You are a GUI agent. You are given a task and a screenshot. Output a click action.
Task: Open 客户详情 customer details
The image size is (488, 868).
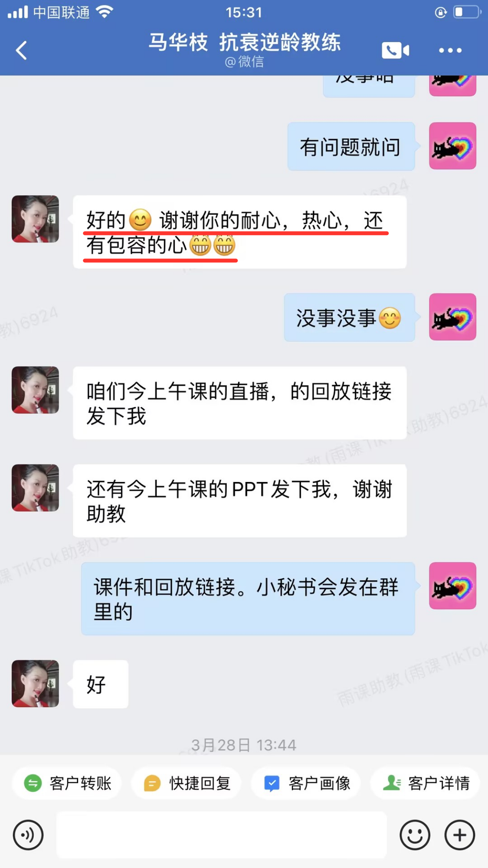(x=426, y=783)
